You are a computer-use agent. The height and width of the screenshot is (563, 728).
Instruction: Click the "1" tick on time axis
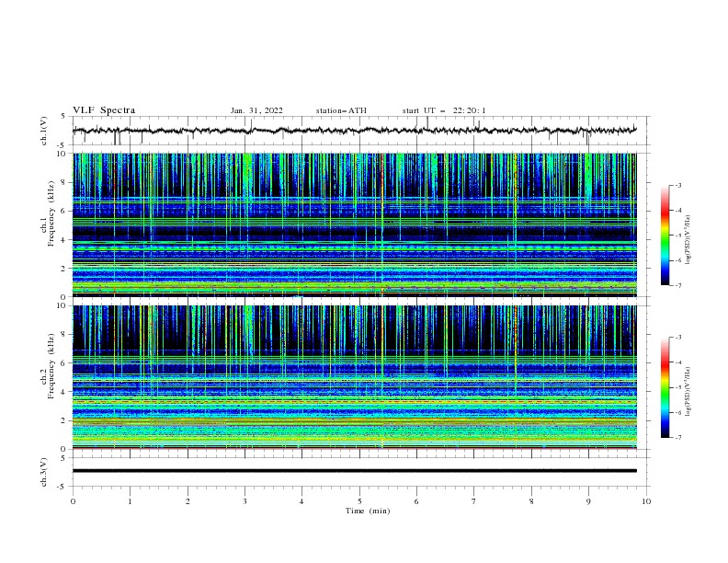click(130, 501)
